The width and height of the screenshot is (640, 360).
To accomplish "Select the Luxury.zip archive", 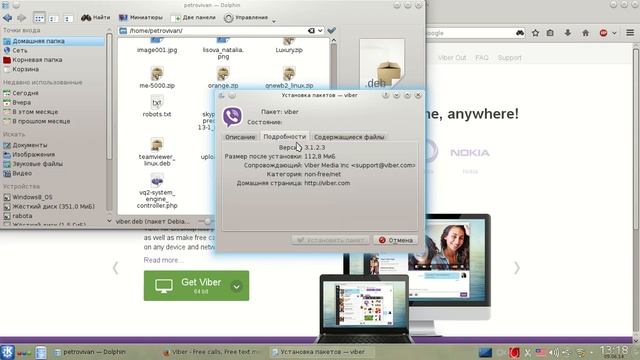I will (x=289, y=46).
